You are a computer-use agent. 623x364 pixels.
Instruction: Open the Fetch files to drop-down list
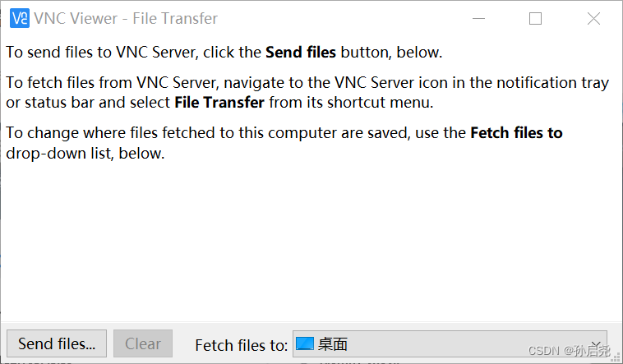click(x=448, y=344)
